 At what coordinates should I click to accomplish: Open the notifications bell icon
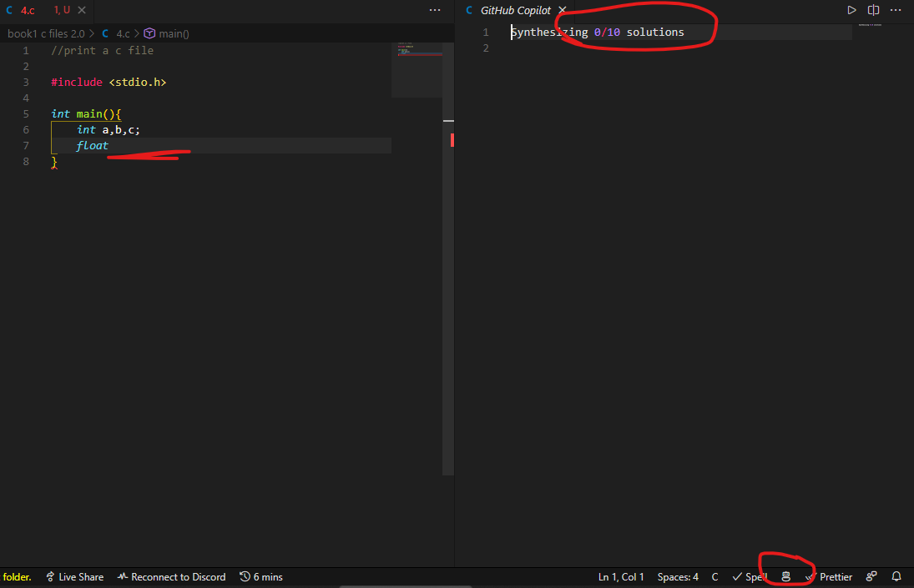click(x=896, y=576)
